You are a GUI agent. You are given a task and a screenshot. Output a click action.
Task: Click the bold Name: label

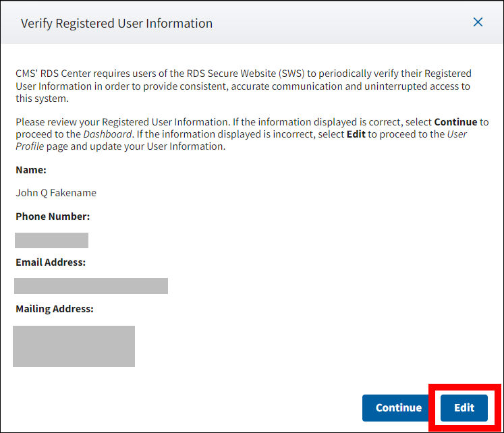pyautogui.click(x=31, y=170)
